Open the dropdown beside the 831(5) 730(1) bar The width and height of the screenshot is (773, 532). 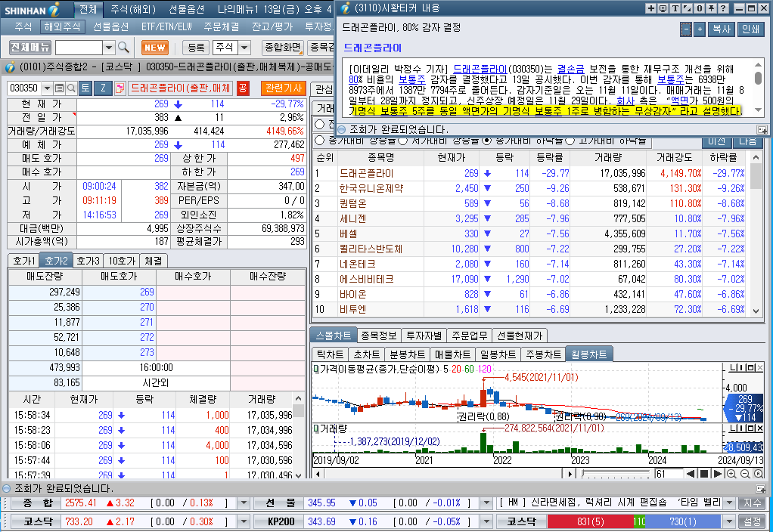click(x=730, y=521)
